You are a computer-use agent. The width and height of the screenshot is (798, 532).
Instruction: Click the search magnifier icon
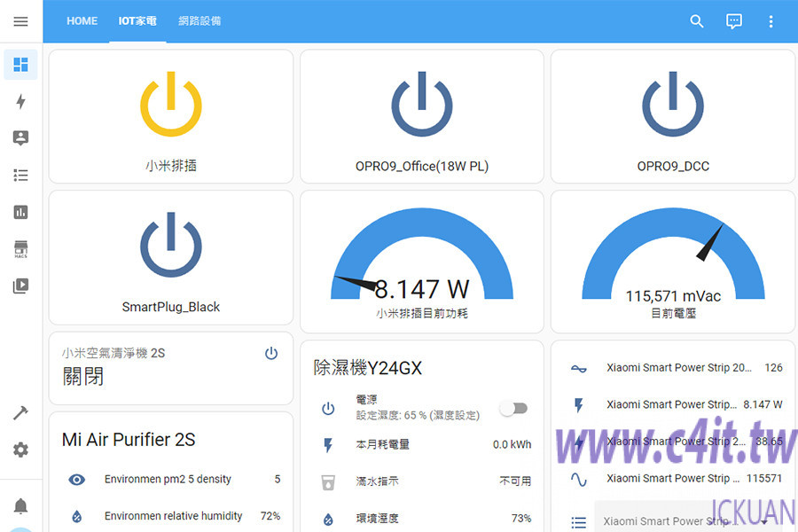point(697,21)
